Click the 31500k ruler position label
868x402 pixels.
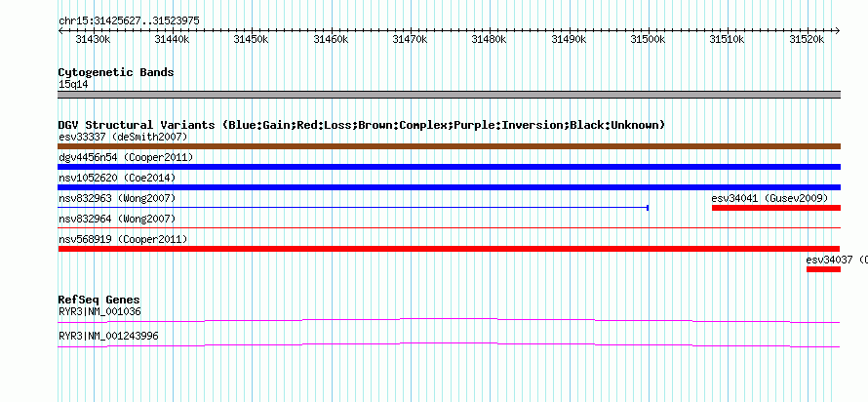click(x=649, y=39)
